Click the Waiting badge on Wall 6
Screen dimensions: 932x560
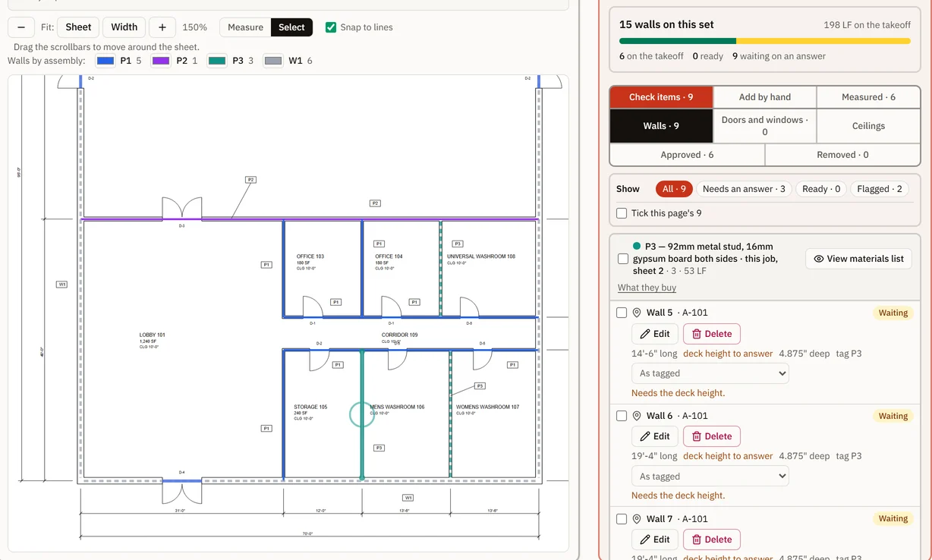893,416
